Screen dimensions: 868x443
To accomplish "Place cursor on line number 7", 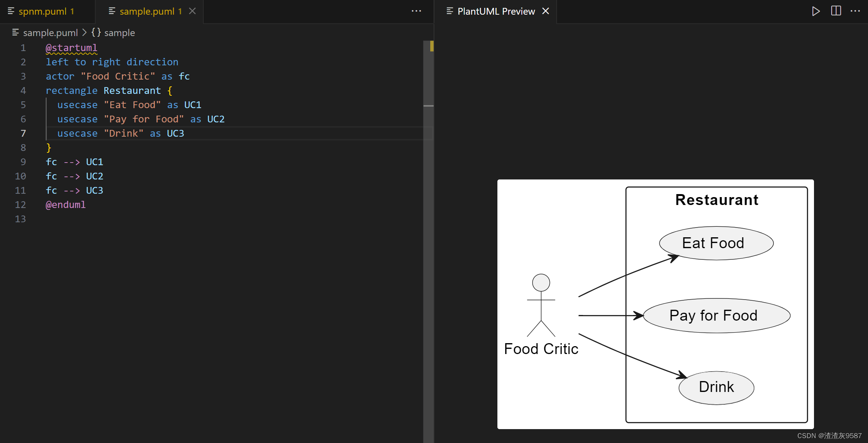I will (x=23, y=133).
